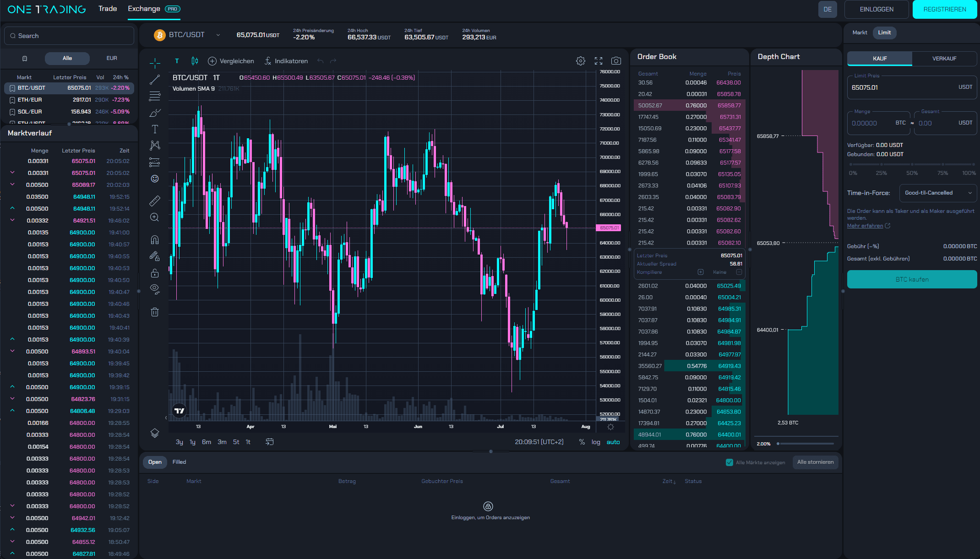The image size is (980, 559).
Task: Select the crosshair cursor tool
Action: [x=155, y=63]
